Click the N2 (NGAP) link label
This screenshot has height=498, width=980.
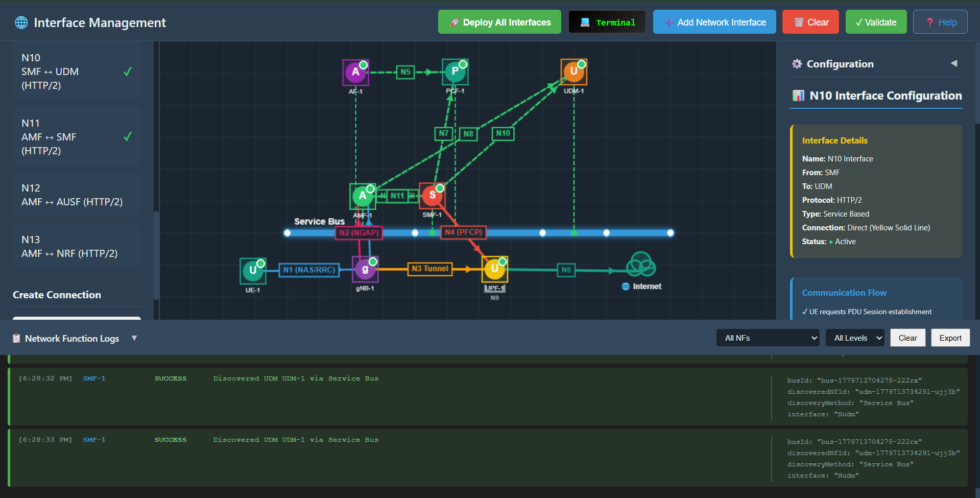[359, 233]
